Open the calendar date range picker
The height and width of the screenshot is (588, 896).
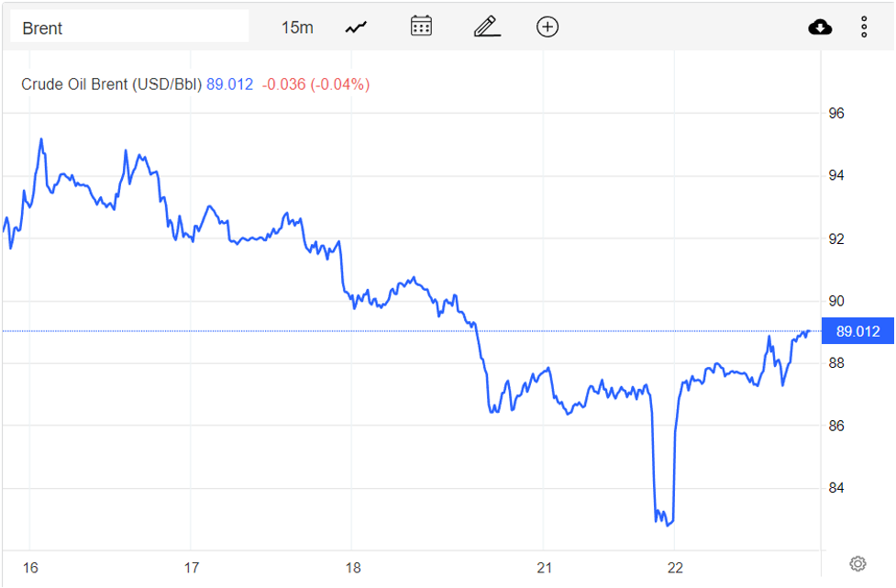(421, 27)
